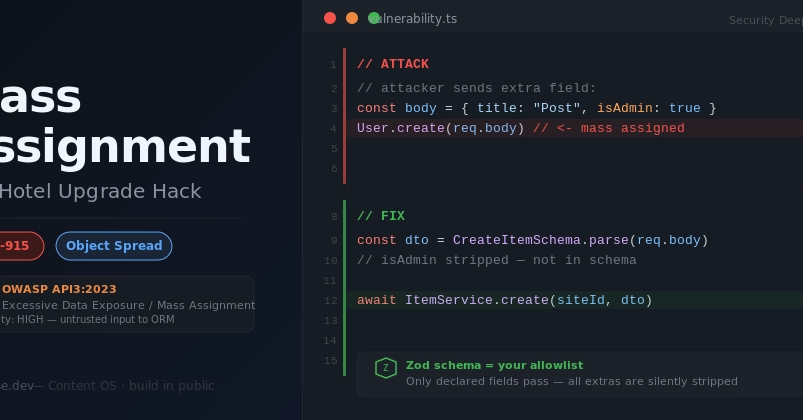Select the vulnerability.ts file title

click(x=415, y=19)
